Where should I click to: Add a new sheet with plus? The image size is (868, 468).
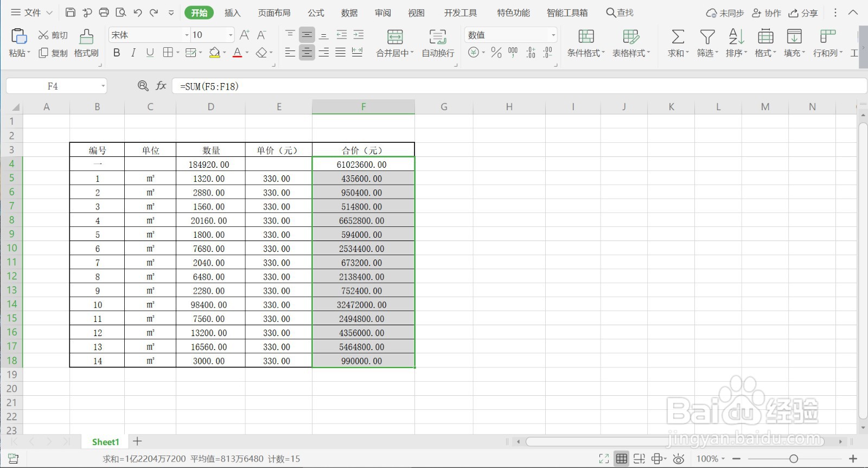[x=137, y=441]
